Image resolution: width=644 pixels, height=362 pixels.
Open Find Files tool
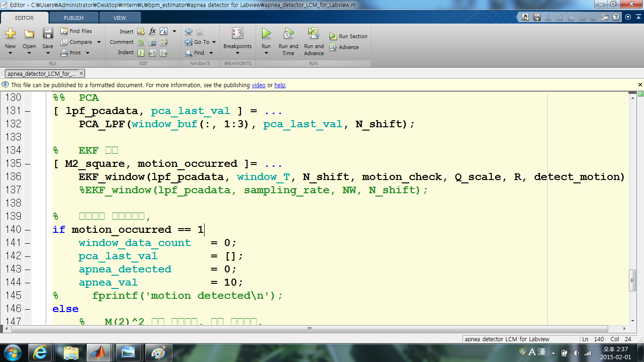(76, 31)
